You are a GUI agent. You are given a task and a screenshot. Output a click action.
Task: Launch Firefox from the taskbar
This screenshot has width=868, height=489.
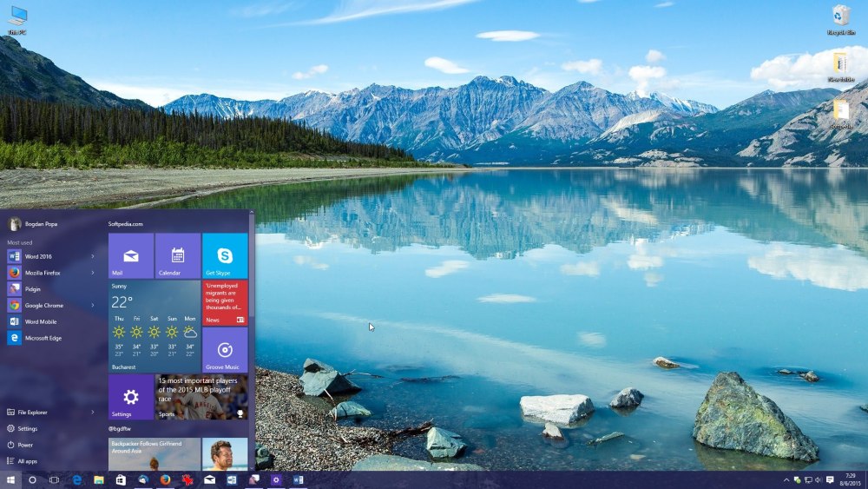click(x=165, y=479)
